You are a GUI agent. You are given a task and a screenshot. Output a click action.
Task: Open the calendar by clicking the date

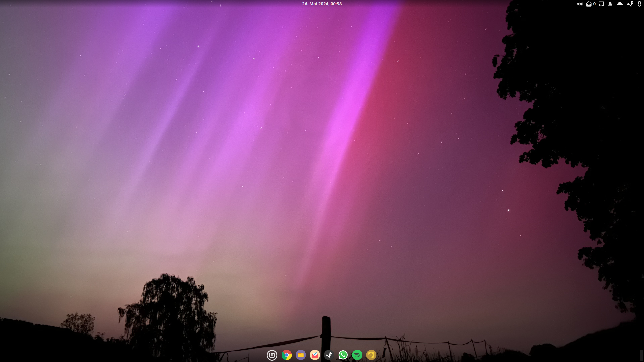click(x=322, y=4)
